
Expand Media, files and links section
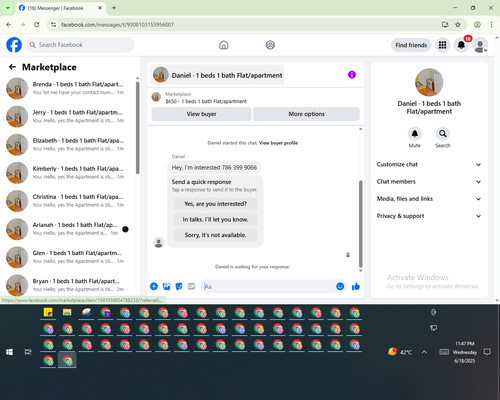(x=429, y=199)
